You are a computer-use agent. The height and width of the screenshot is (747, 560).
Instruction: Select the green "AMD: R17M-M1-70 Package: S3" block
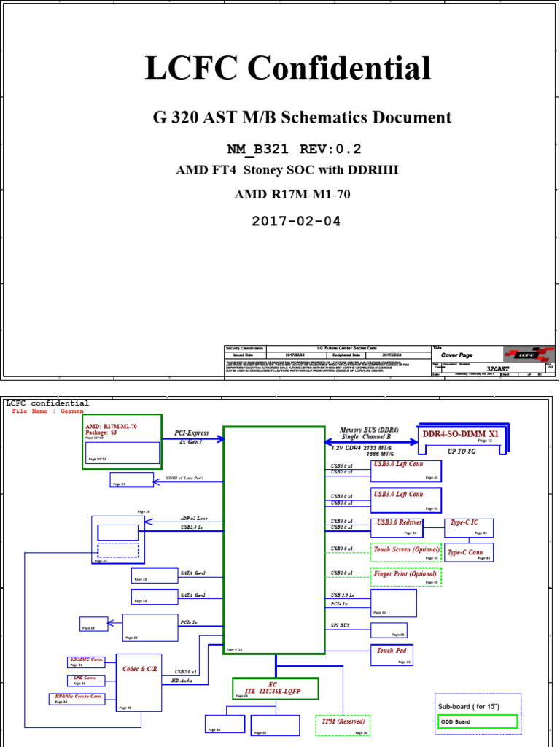122,441
